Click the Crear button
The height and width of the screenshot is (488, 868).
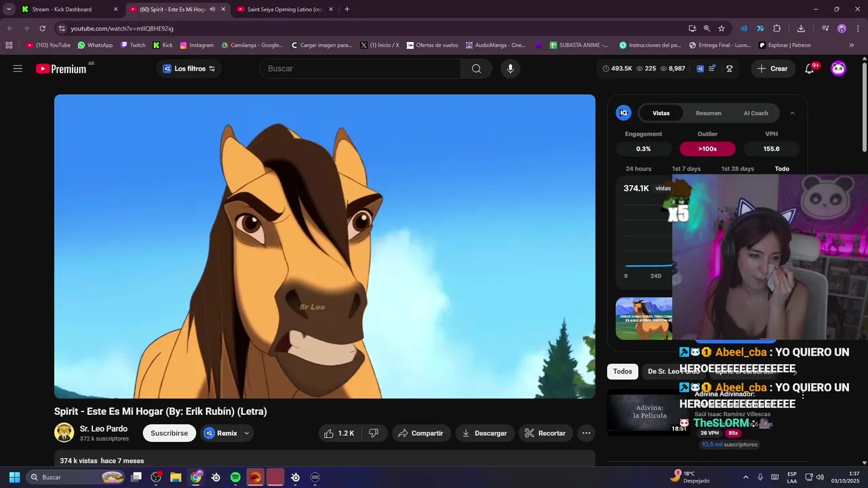pyautogui.click(x=772, y=68)
